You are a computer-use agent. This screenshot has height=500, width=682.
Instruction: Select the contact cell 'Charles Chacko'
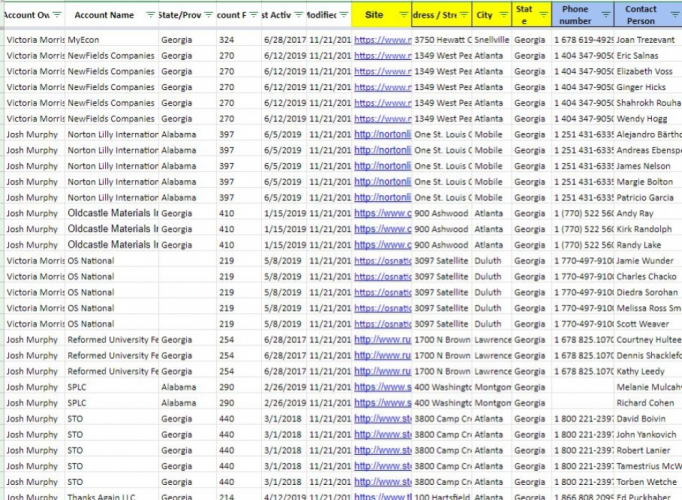(x=648, y=277)
